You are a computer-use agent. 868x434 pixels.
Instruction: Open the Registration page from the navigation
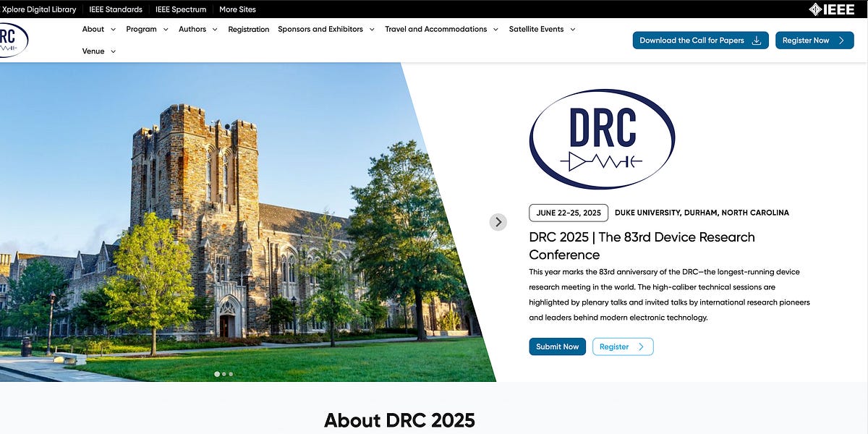click(x=248, y=29)
